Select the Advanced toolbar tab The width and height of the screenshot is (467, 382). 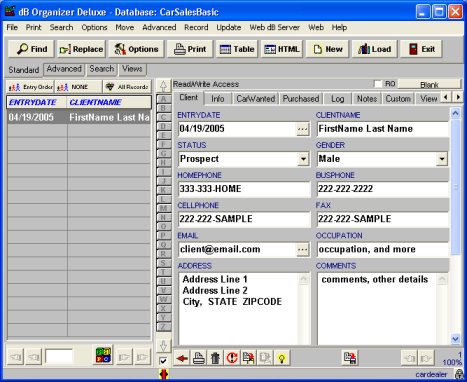(x=64, y=69)
